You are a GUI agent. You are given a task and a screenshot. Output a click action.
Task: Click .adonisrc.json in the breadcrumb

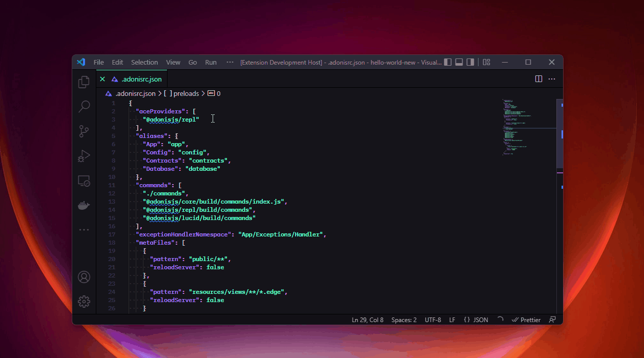135,93
